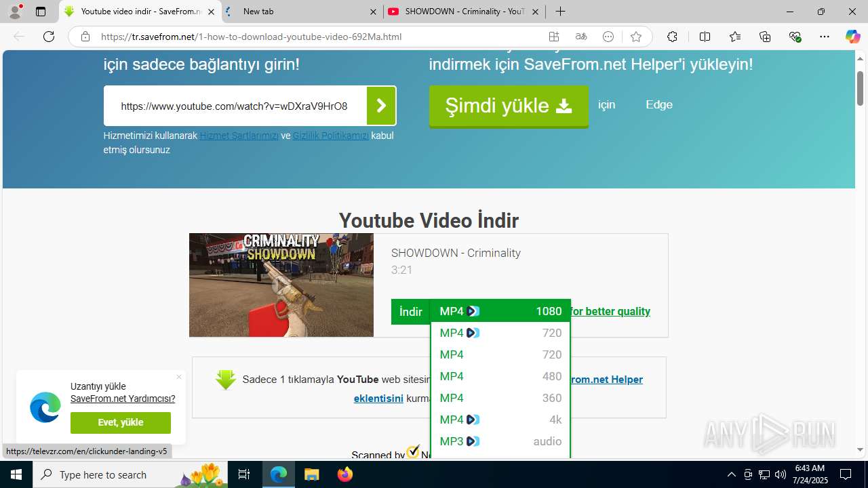Click the reader/chat icon in address bar
This screenshot has width=868, height=488.
[608, 37]
